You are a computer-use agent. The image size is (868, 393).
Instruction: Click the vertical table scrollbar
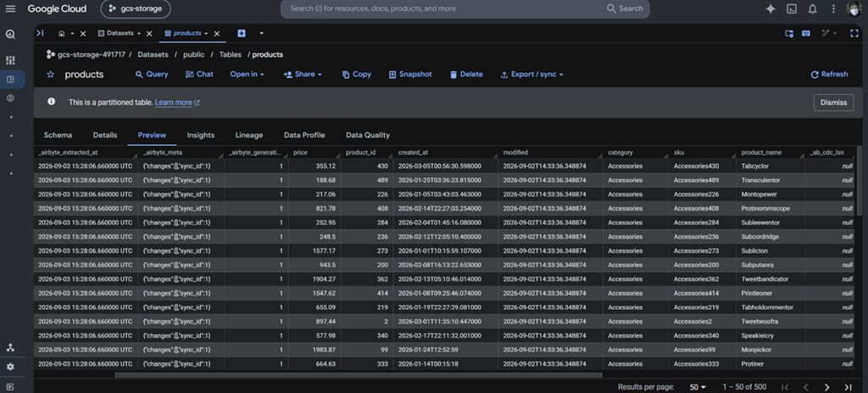(860, 181)
